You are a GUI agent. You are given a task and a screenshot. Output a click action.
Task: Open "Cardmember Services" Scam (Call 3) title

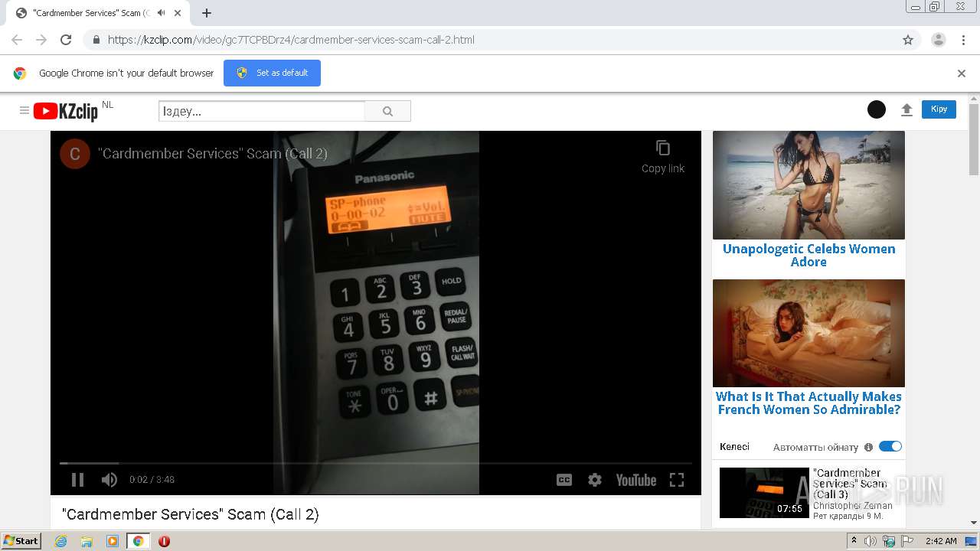(x=850, y=484)
